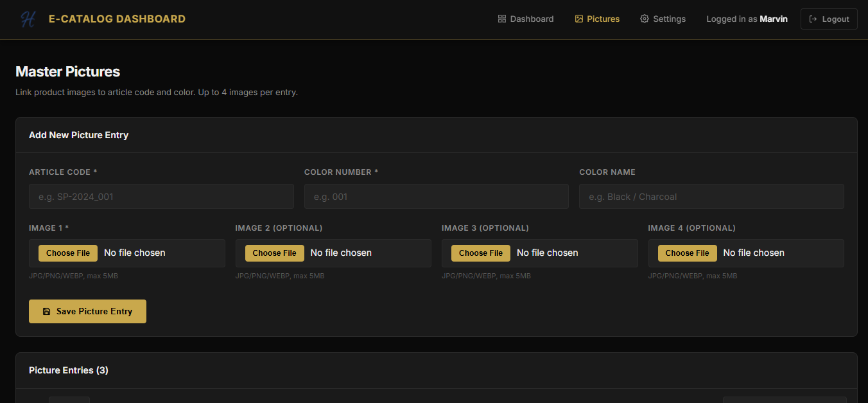The width and height of the screenshot is (868, 403).
Task: Open the Settings nav item
Action: point(663,19)
